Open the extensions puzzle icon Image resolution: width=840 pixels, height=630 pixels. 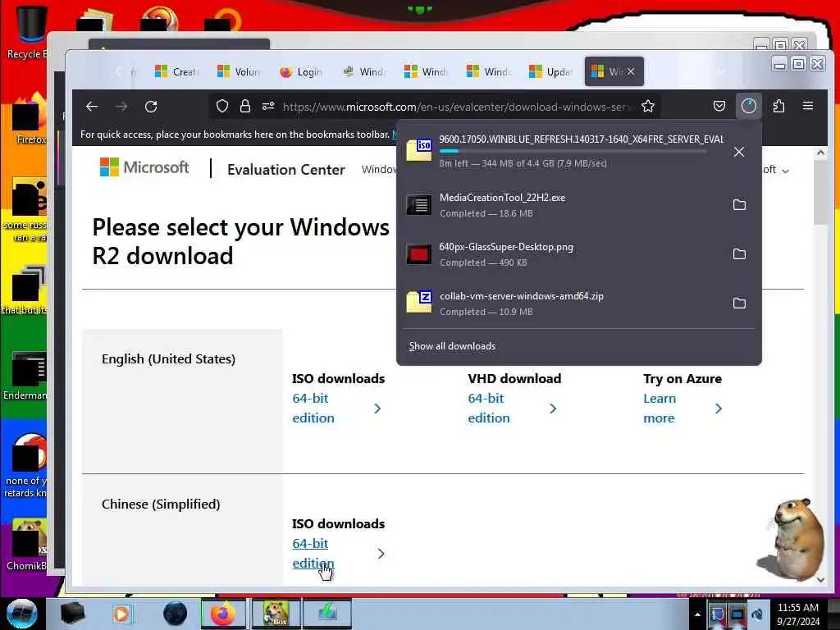point(779,107)
